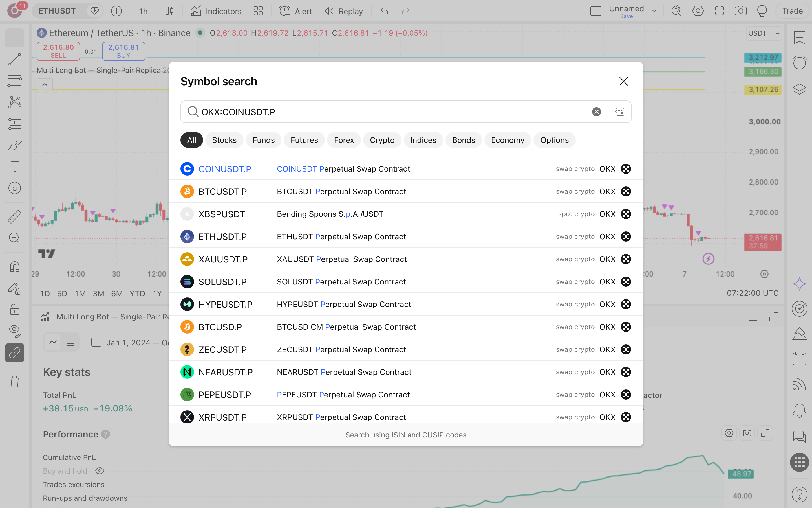Filter results by Crypto
Image resolution: width=812 pixels, height=508 pixels.
pos(382,140)
